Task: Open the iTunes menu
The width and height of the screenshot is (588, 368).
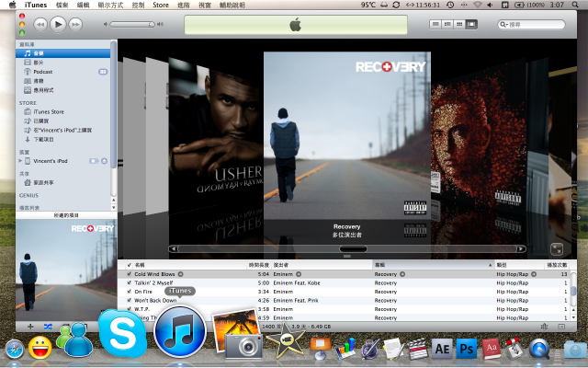Action: point(36,5)
